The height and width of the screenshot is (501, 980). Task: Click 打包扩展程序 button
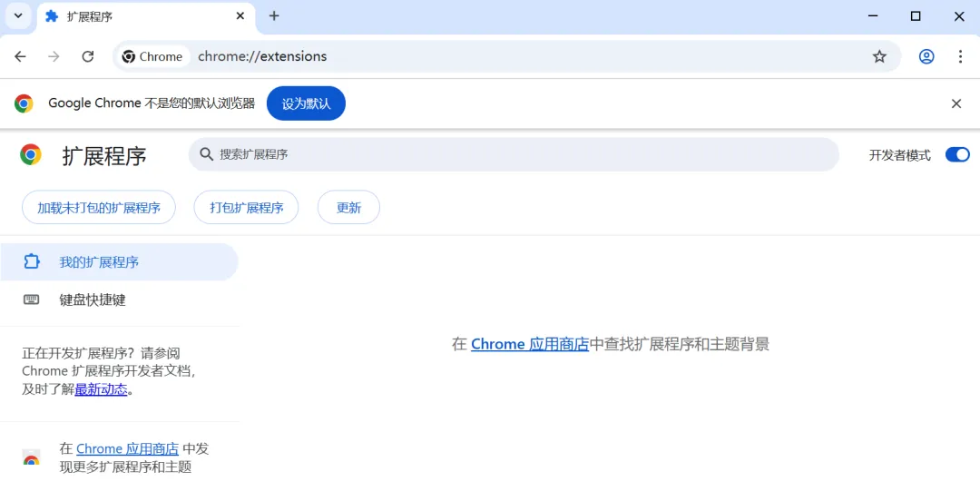pos(246,208)
